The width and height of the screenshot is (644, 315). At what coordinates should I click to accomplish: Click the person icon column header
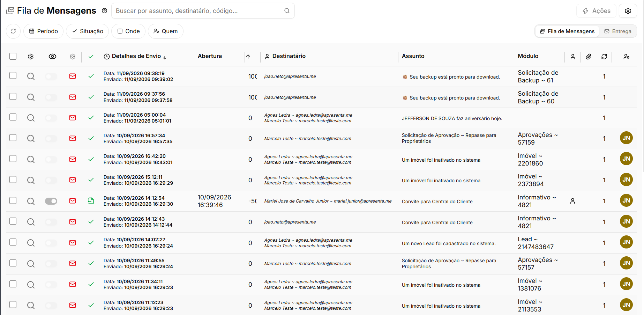[x=572, y=57]
